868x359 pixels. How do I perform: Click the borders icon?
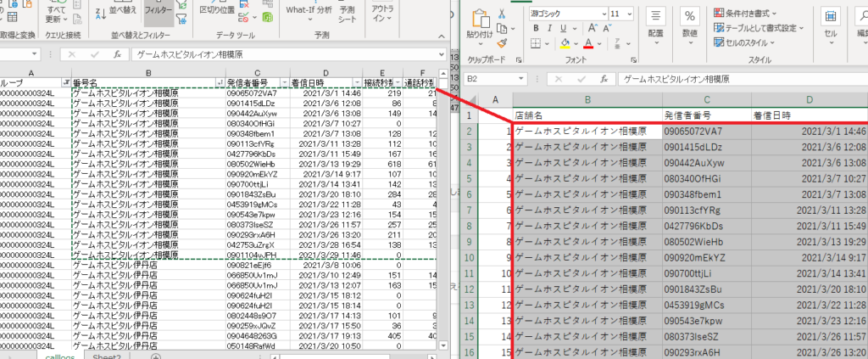(x=536, y=43)
